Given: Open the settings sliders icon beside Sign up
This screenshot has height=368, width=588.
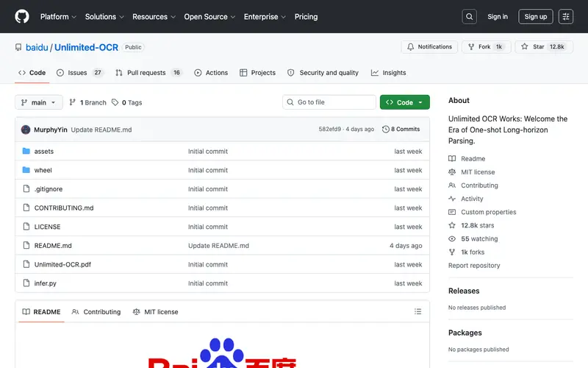Looking at the screenshot, I should coord(565,16).
